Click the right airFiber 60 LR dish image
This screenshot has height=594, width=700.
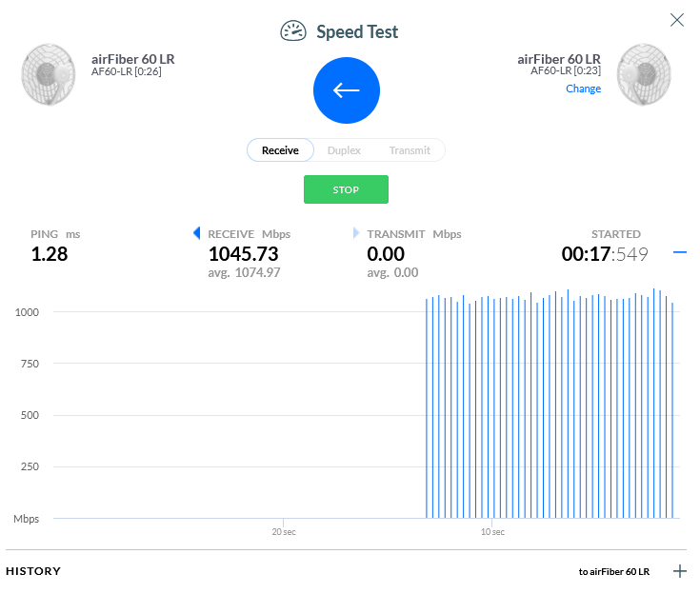click(642, 73)
